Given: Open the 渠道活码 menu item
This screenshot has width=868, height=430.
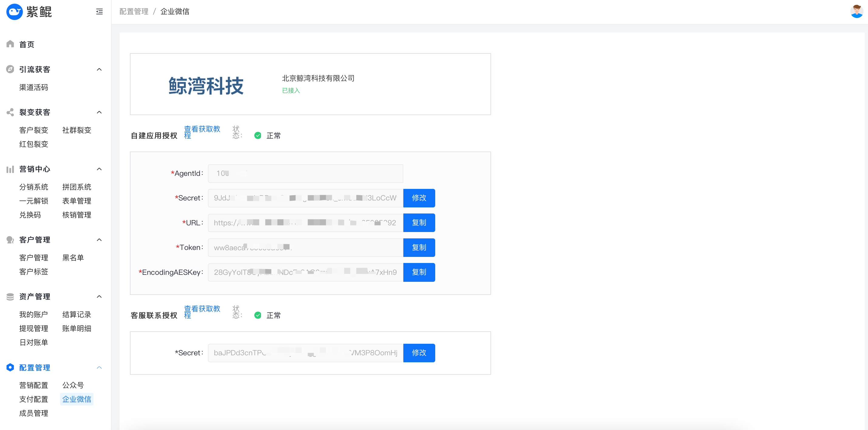Looking at the screenshot, I should (x=33, y=87).
